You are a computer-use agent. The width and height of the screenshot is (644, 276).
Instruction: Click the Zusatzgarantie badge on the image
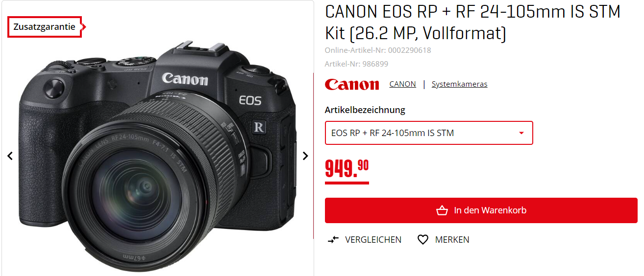45,27
